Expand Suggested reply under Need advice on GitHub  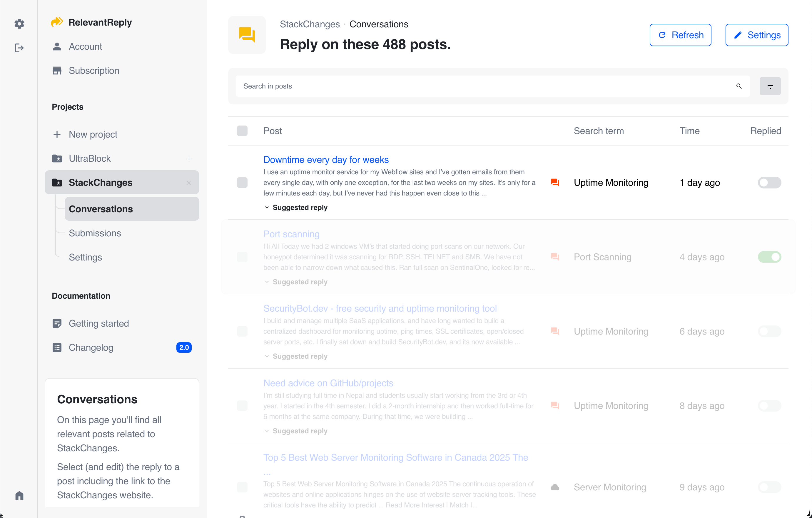(296, 431)
